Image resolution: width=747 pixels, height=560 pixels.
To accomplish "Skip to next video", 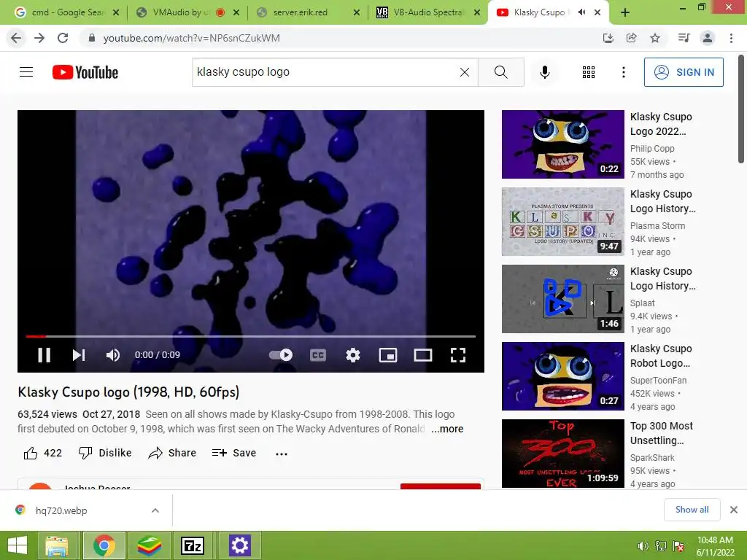I will (79, 355).
